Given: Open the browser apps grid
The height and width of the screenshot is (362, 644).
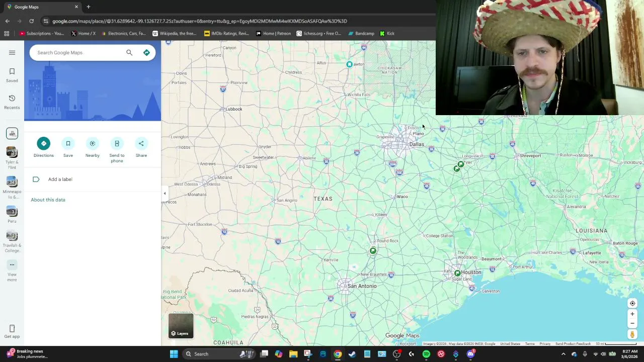Looking at the screenshot, I should (7, 34).
